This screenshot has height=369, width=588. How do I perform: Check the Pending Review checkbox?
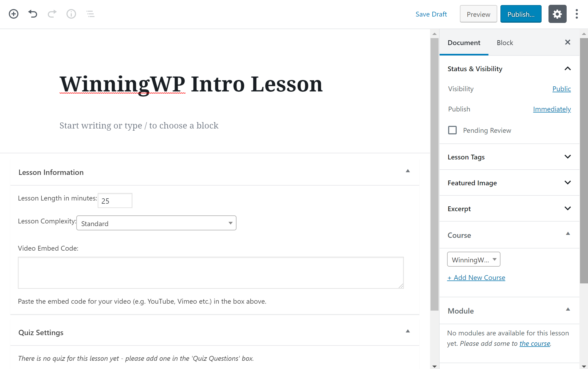click(452, 130)
